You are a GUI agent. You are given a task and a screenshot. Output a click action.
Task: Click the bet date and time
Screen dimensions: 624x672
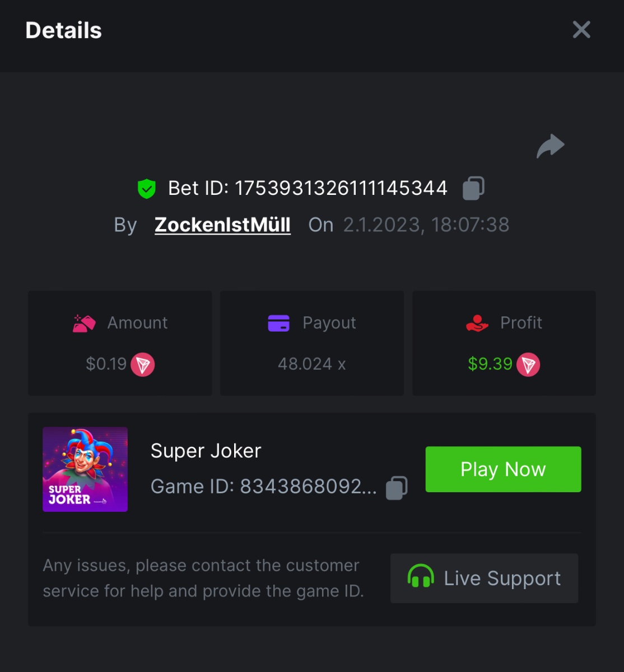pos(426,225)
